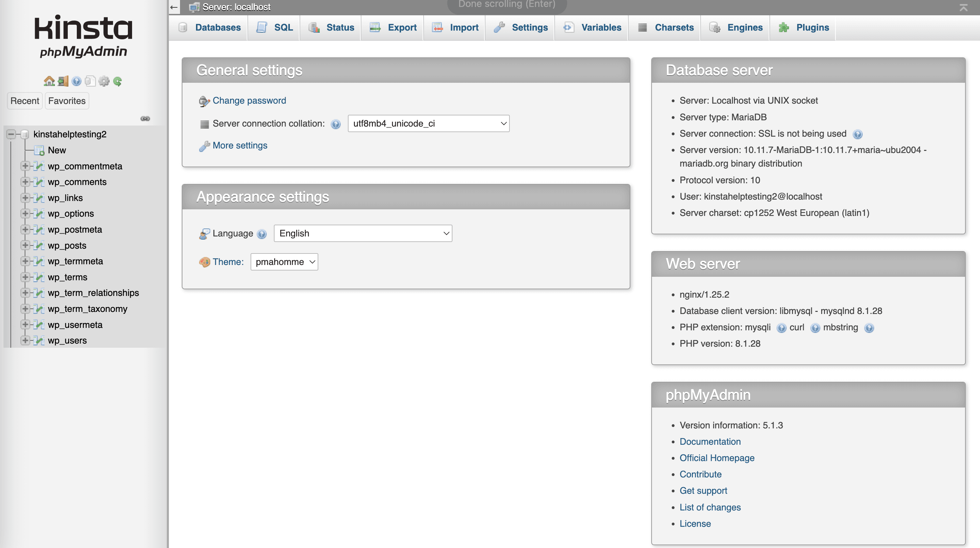
Task: Click the More settings button
Action: pyautogui.click(x=240, y=145)
